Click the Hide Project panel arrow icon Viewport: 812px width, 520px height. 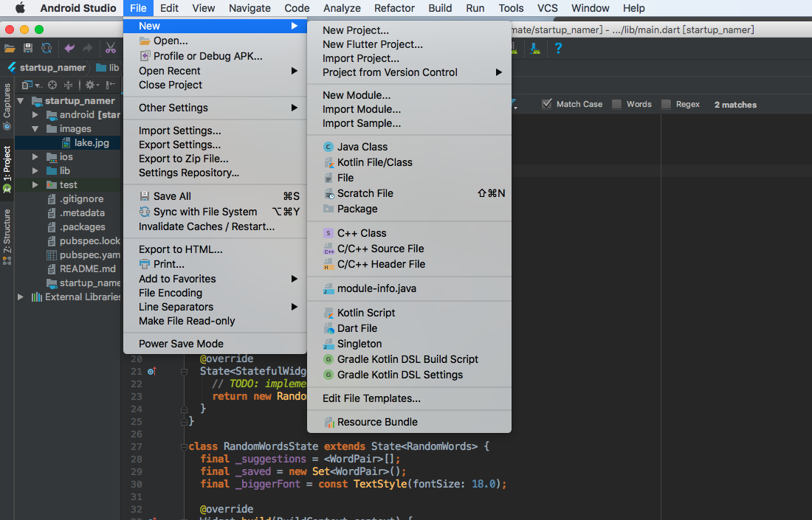[110, 85]
